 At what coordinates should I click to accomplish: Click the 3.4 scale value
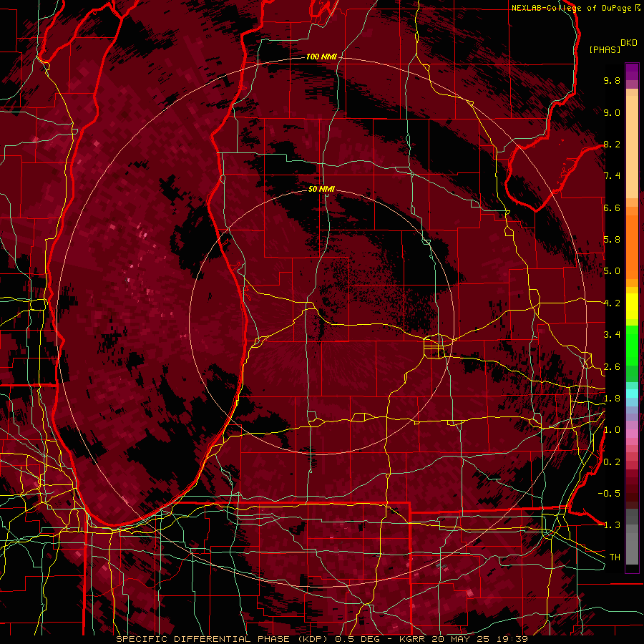tap(612, 335)
